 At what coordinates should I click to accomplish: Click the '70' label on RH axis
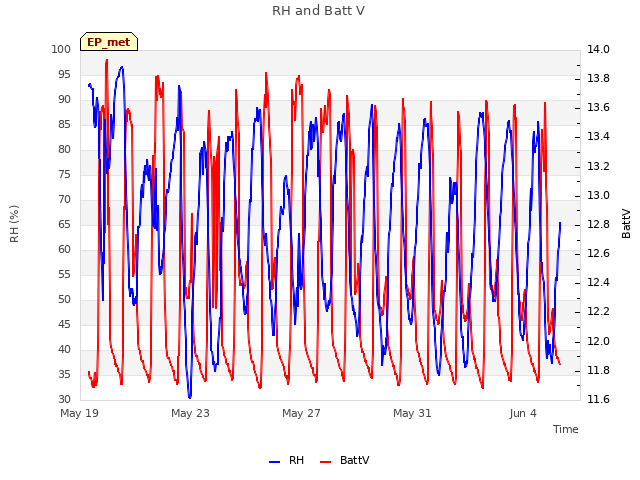tap(64, 200)
